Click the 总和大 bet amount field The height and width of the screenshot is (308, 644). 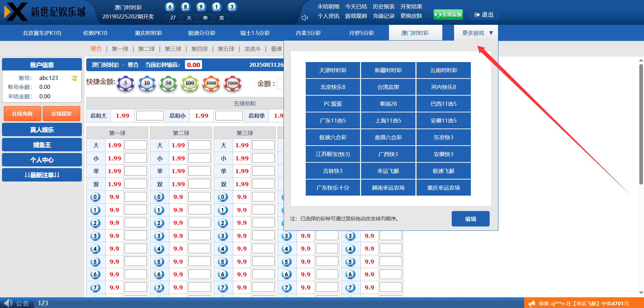click(150, 116)
